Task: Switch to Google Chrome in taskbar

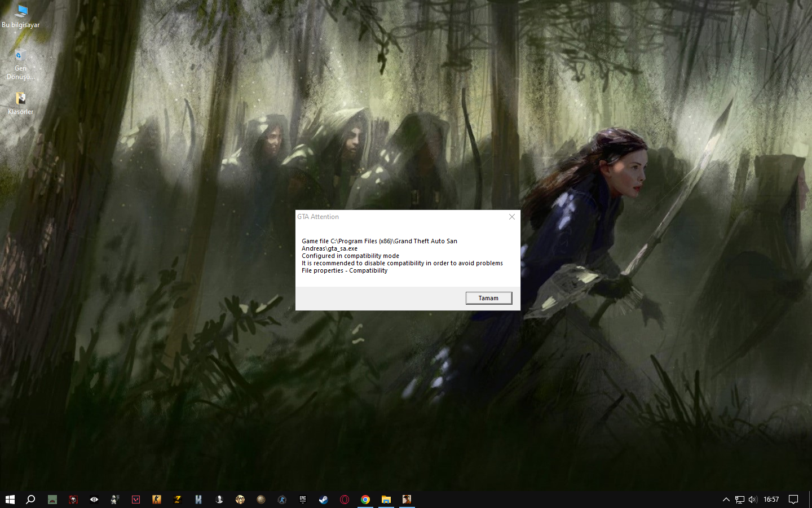Action: pos(365,500)
